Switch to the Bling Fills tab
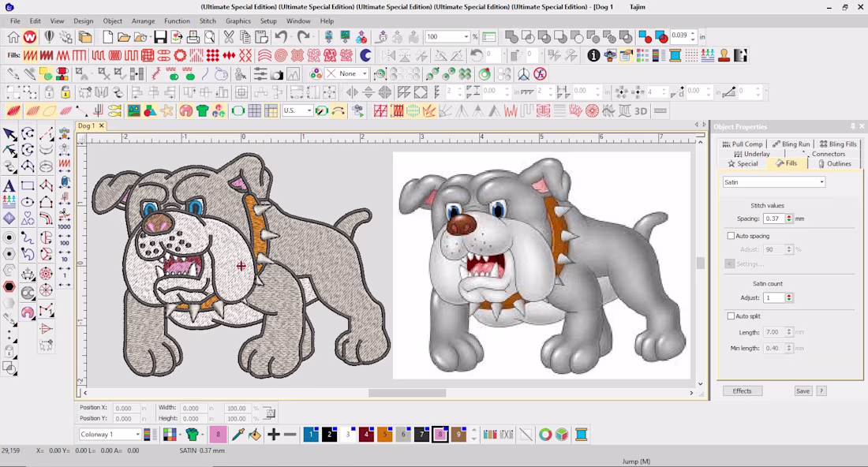868x467 pixels. click(x=838, y=144)
